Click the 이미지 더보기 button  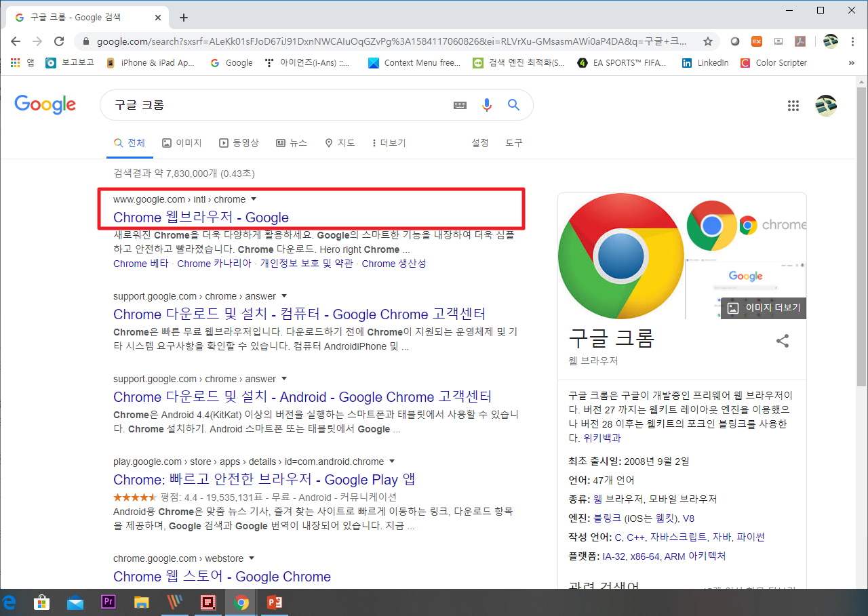pos(764,308)
